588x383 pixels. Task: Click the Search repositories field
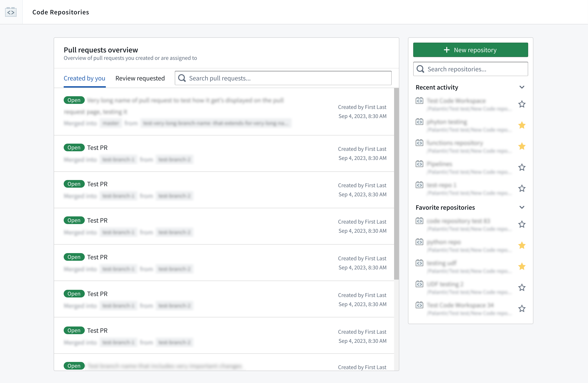click(x=470, y=69)
